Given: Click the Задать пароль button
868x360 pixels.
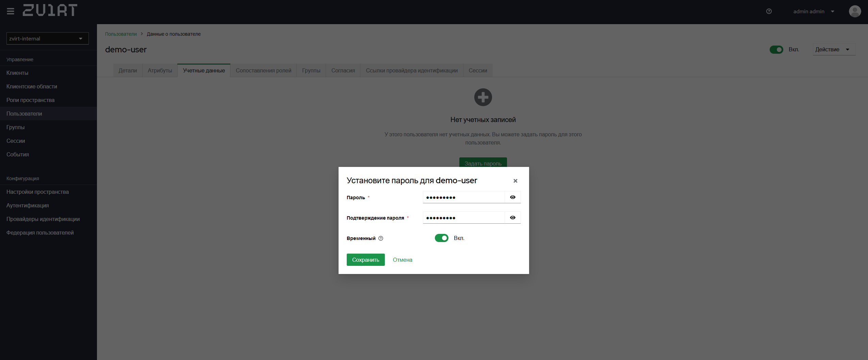Looking at the screenshot, I should (x=483, y=162).
